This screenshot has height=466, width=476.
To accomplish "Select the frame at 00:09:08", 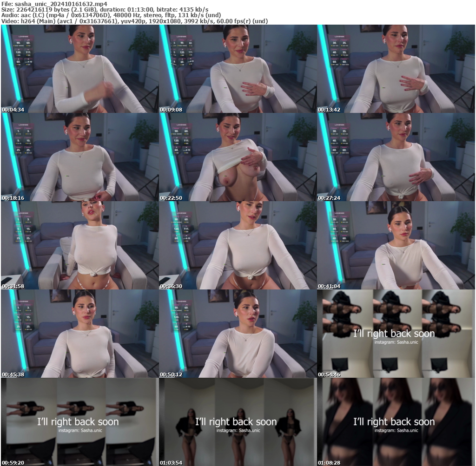I will 238,69.
